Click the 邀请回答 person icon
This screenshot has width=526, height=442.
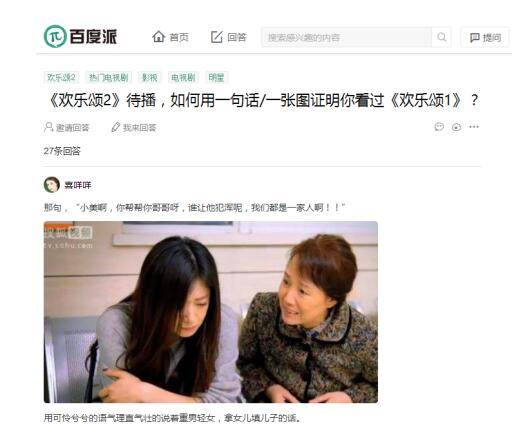48,127
